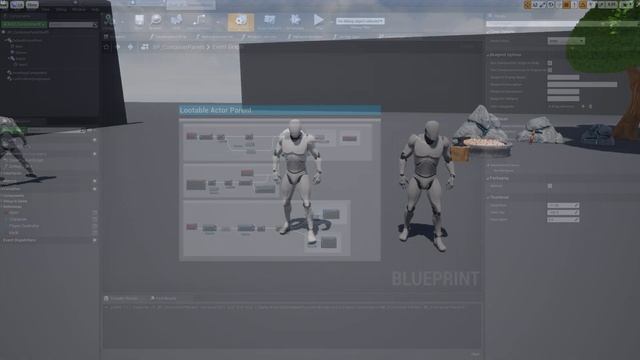The width and height of the screenshot is (640, 360).
Task: Click the graph forward navigation arrow
Action: coord(130,47)
